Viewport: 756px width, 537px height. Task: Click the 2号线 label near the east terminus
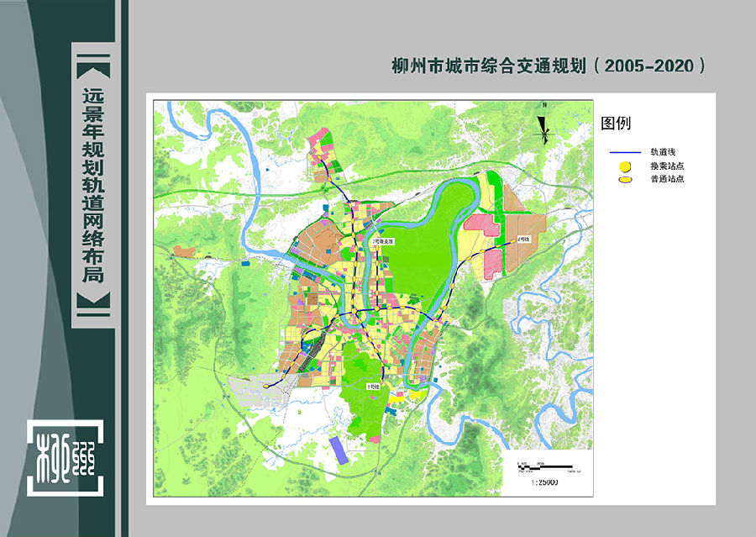pos(524,240)
